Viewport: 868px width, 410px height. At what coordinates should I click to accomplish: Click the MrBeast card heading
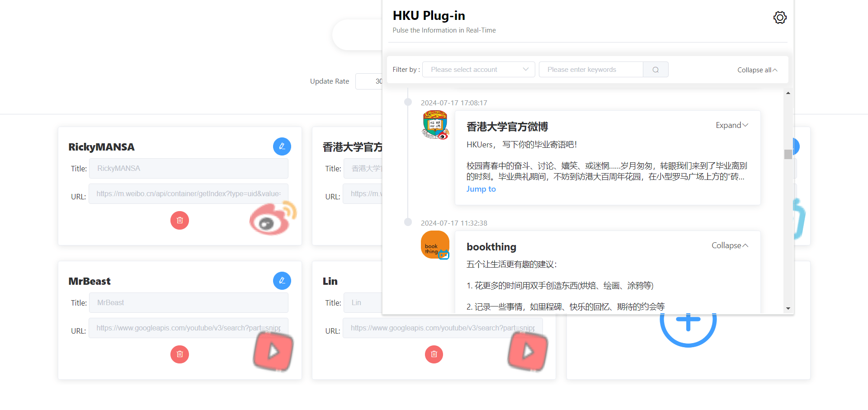pyautogui.click(x=90, y=281)
